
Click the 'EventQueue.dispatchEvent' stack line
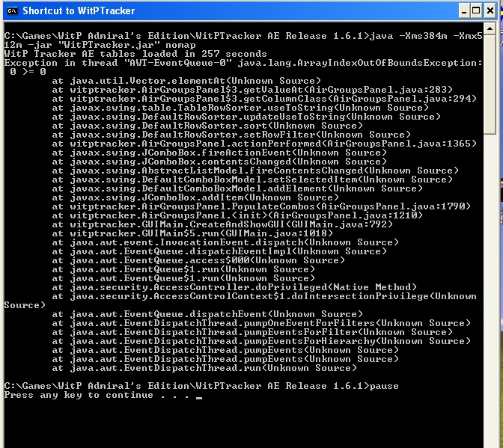click(x=207, y=314)
